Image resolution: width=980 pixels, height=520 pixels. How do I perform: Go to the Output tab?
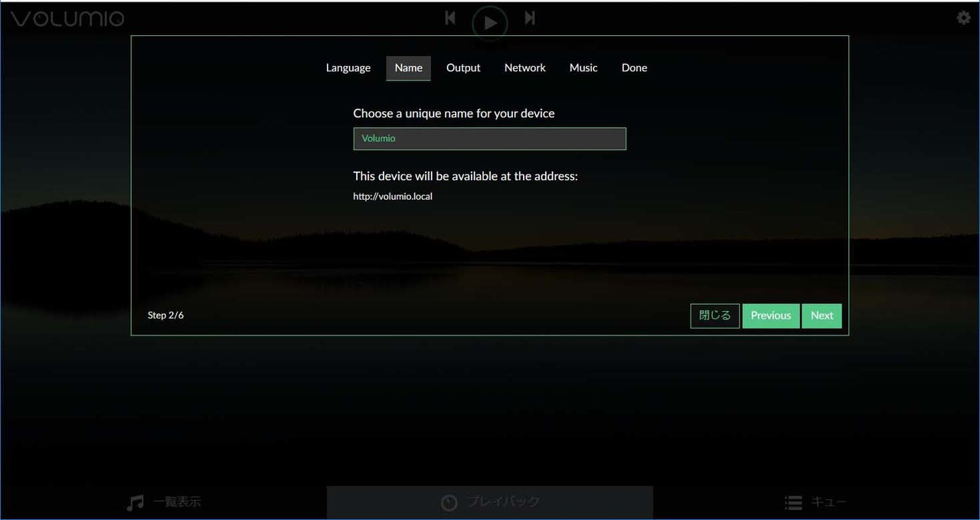pyautogui.click(x=463, y=68)
